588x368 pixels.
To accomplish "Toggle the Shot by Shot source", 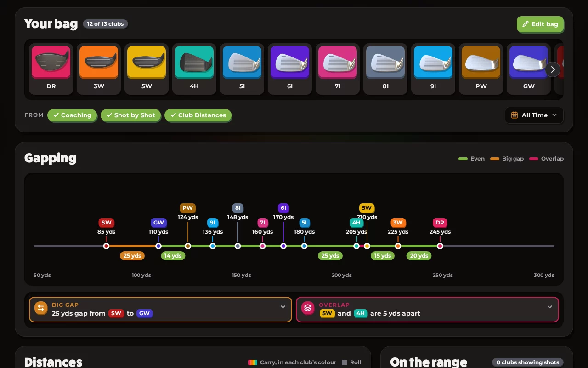I will pos(130,115).
